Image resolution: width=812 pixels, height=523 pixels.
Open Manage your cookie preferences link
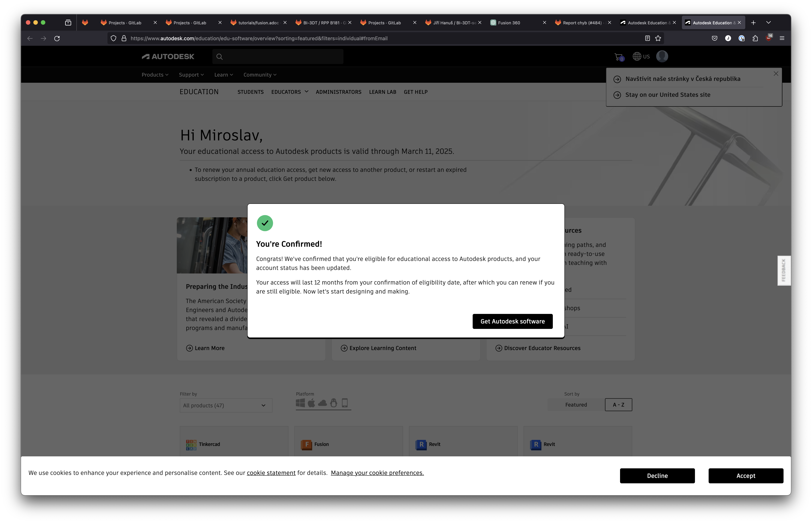(377, 473)
